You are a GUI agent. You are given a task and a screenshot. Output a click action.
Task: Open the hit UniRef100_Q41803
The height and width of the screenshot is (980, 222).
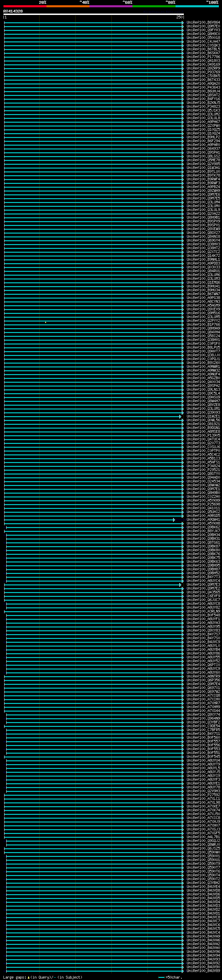click(x=203, y=60)
